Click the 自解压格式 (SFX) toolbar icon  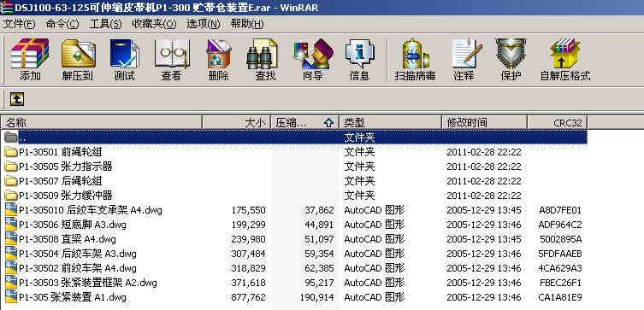565,53
